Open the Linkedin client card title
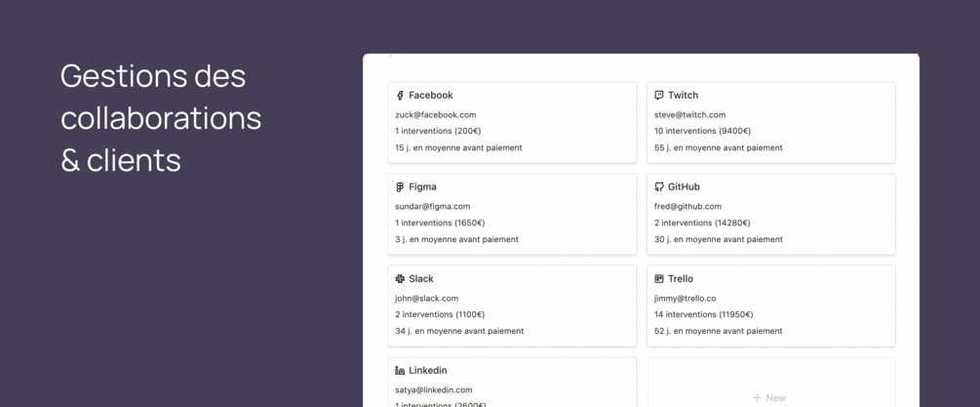980x407 pixels. tap(427, 371)
